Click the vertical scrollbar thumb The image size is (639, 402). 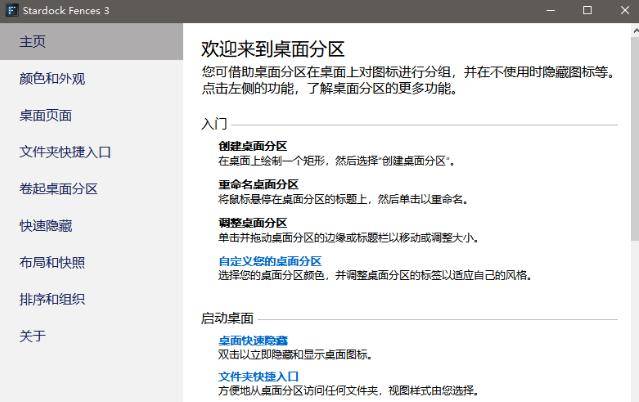(635, 139)
